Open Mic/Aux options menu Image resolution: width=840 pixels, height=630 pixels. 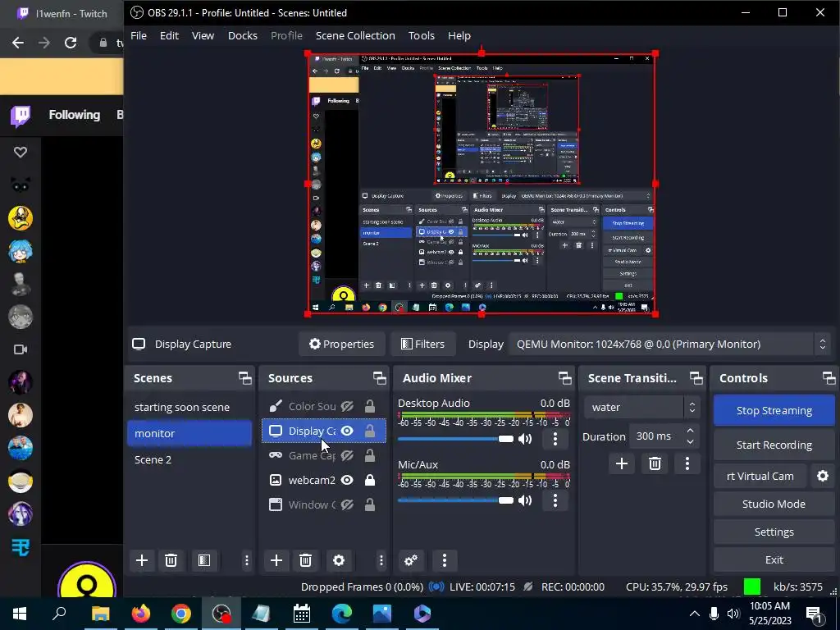(x=555, y=501)
